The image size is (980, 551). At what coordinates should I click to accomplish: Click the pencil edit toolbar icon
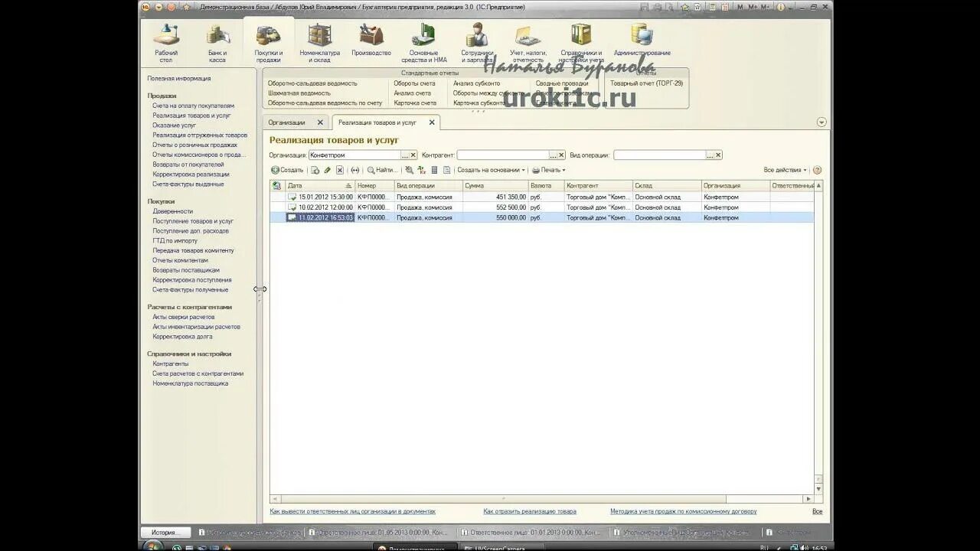pos(327,170)
